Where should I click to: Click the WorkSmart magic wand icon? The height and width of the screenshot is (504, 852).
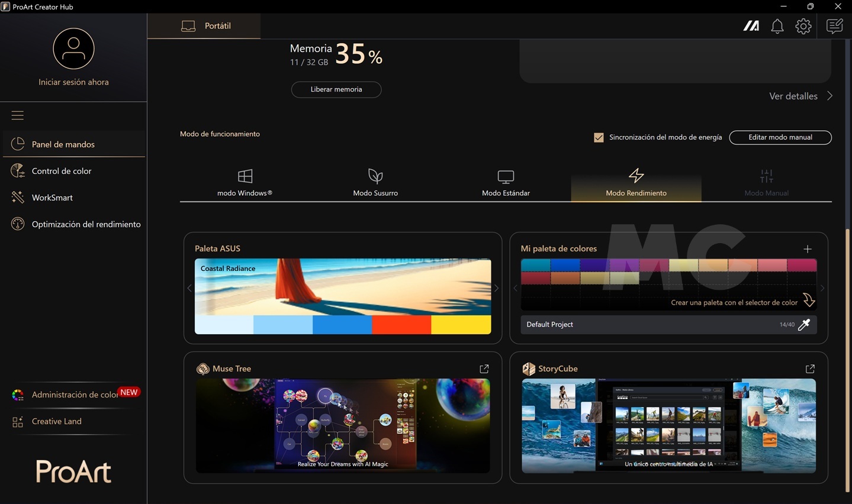point(18,198)
